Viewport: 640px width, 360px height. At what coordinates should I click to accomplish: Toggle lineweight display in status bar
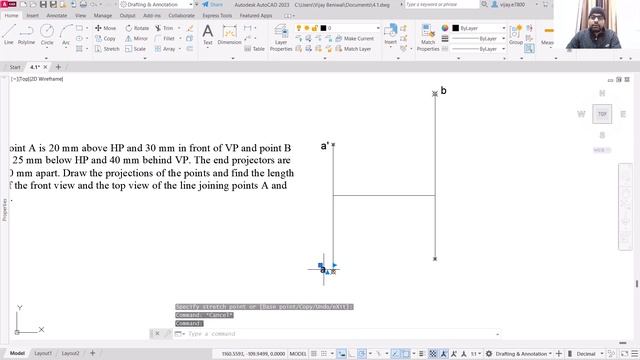coord(422,353)
